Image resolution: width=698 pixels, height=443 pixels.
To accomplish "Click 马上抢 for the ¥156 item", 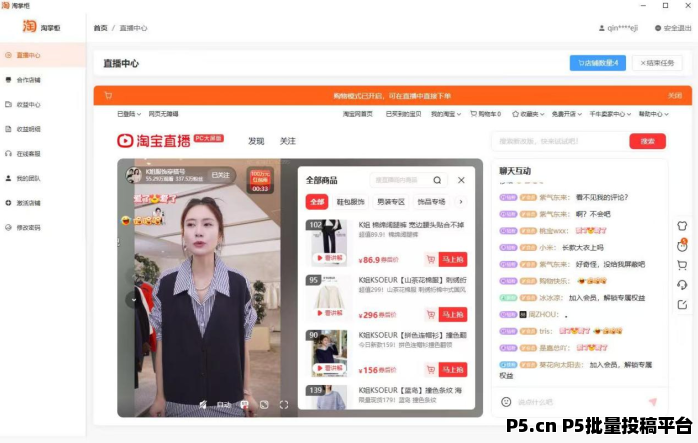I will point(453,370).
